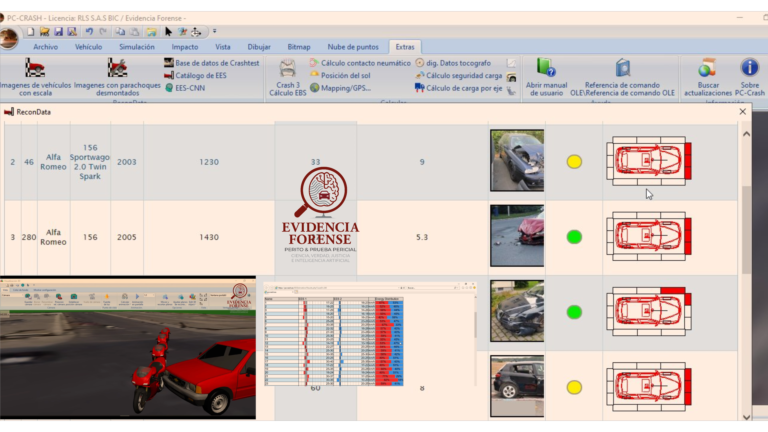Select Cálculo contacto neumático
Image resolution: width=768 pixels, height=432 pixels.
365,63
